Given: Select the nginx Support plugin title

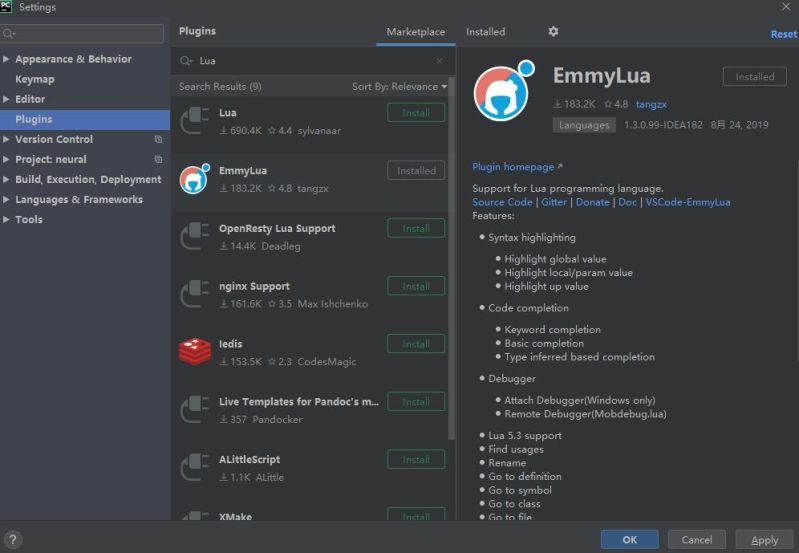Looking at the screenshot, I should coord(254,286).
